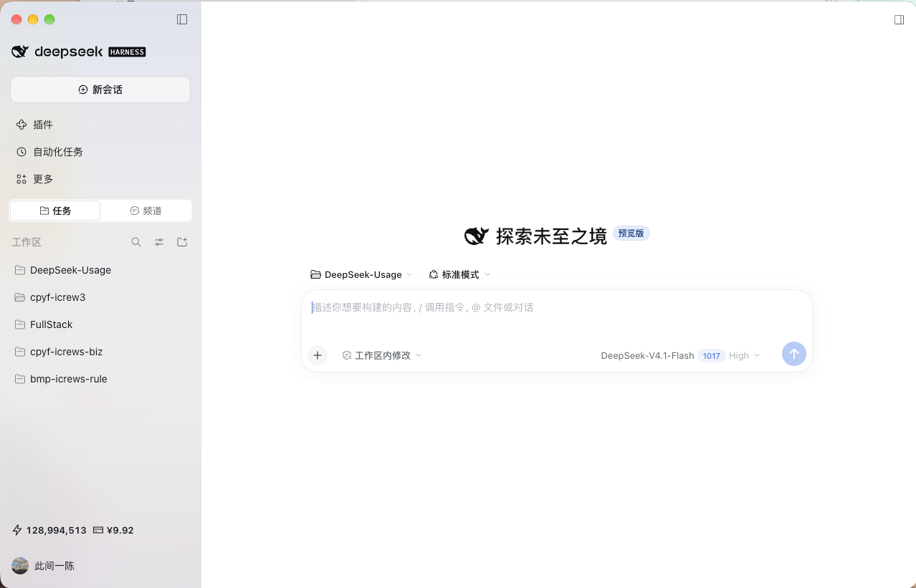
Task: Open the FullStack workspace
Action: click(x=100, y=324)
